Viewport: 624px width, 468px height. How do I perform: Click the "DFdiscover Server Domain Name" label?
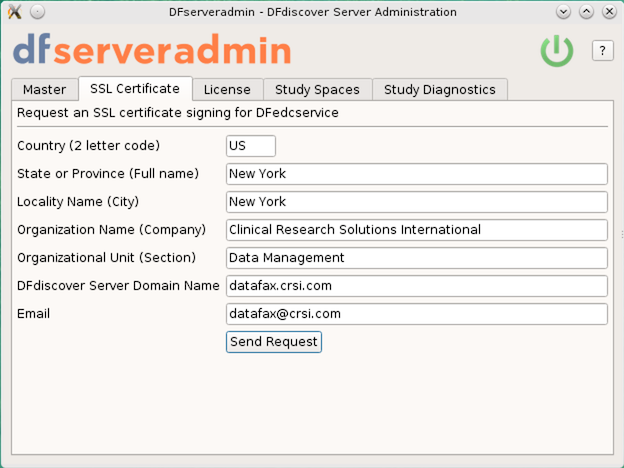click(118, 286)
